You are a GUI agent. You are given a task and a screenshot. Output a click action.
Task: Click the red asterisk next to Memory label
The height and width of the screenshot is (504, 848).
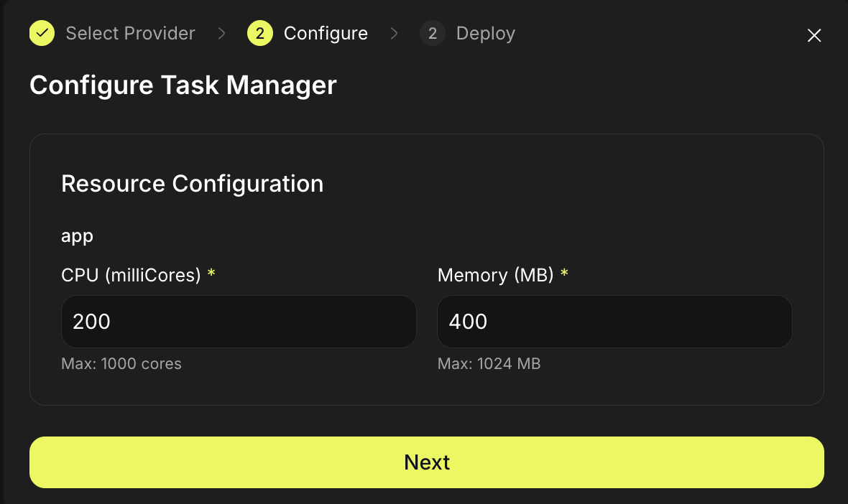(565, 274)
